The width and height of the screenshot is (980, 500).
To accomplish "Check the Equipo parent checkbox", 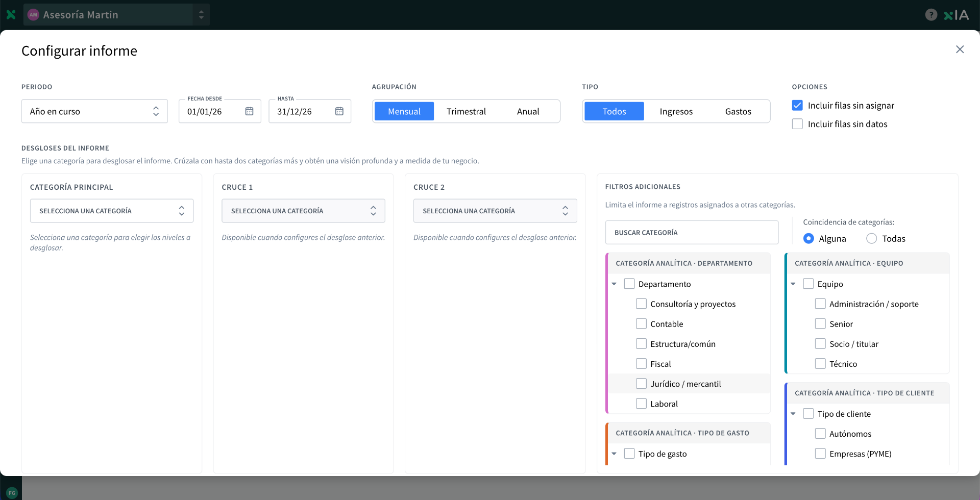I will [x=808, y=284].
